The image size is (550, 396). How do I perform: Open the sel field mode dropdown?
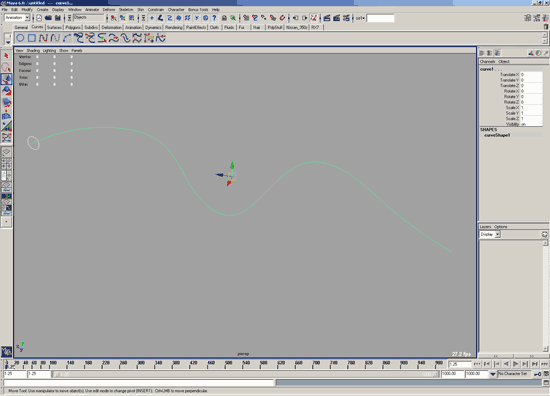tap(360, 18)
